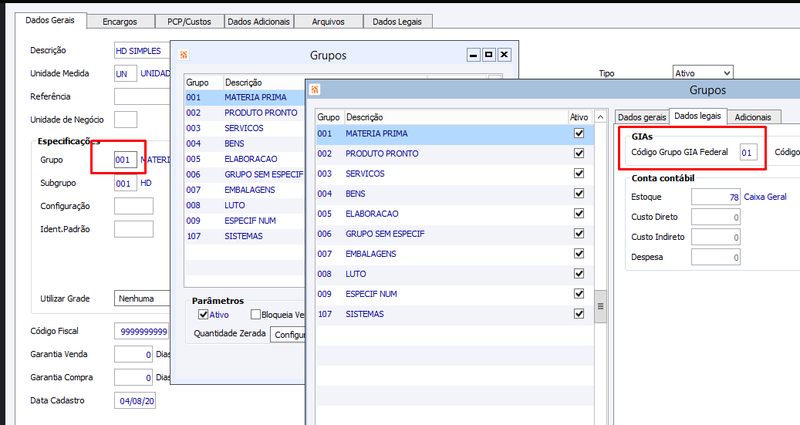Select ESPECIF NUM row in back Grupos window
This screenshot has height=425, width=800.
point(245,220)
